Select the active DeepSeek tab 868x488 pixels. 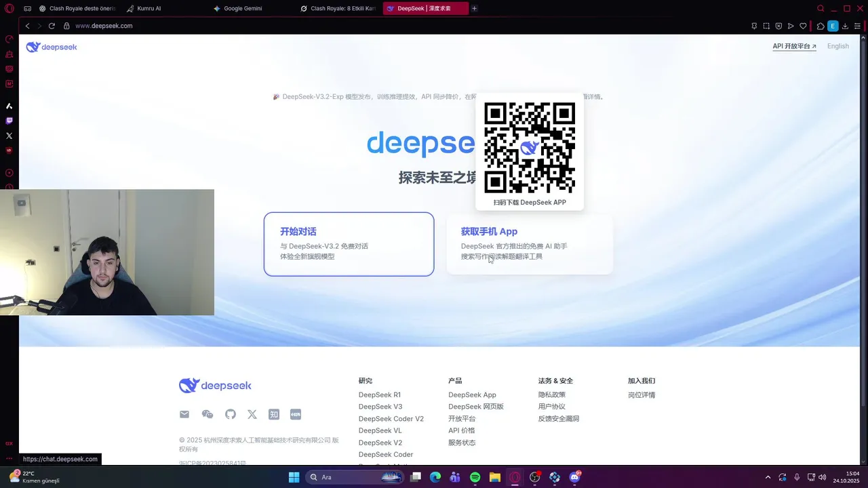coord(425,8)
